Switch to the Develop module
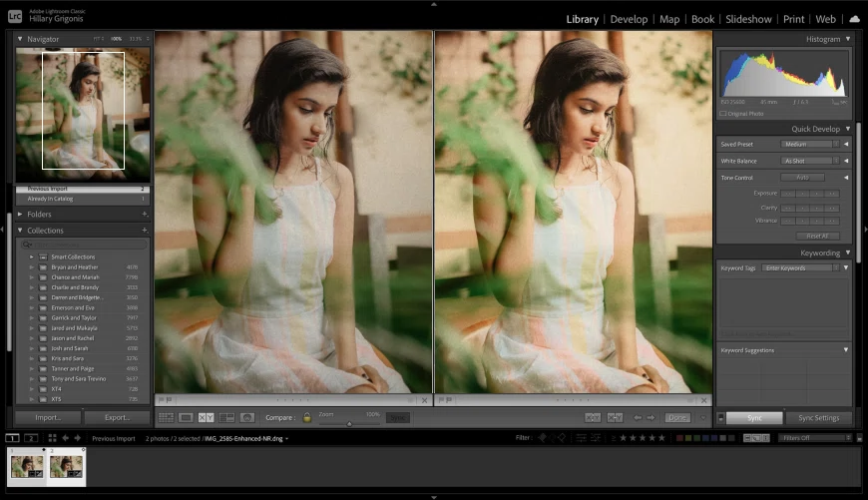Screen dimensions: 868x500 click(629, 19)
